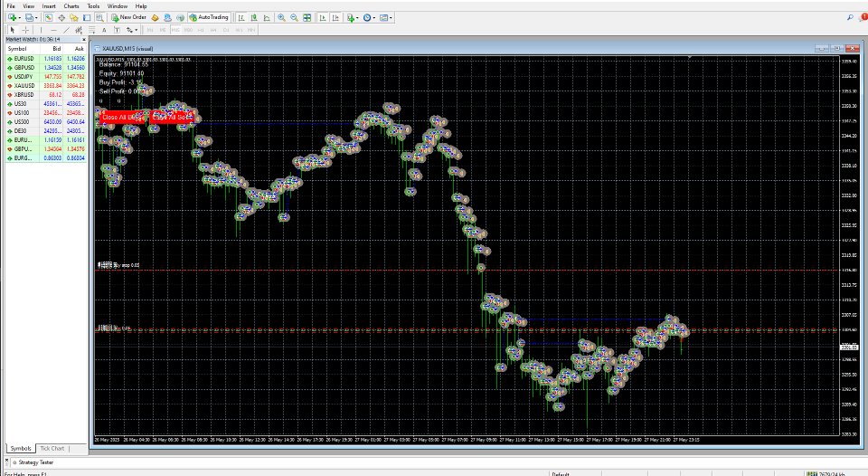Click the blue user/cloud icon beside MetaEditor
This screenshot has height=476, width=868.
pyautogui.click(x=167, y=18)
